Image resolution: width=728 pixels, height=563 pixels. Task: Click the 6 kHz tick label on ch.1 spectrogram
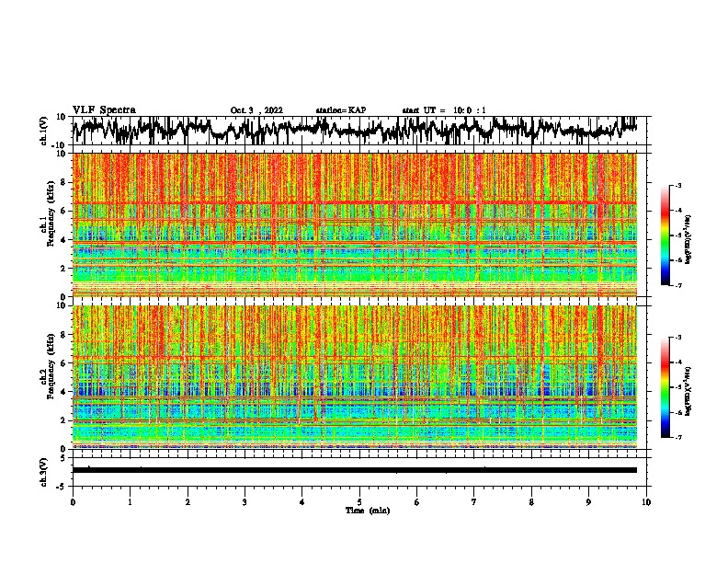click(63, 211)
